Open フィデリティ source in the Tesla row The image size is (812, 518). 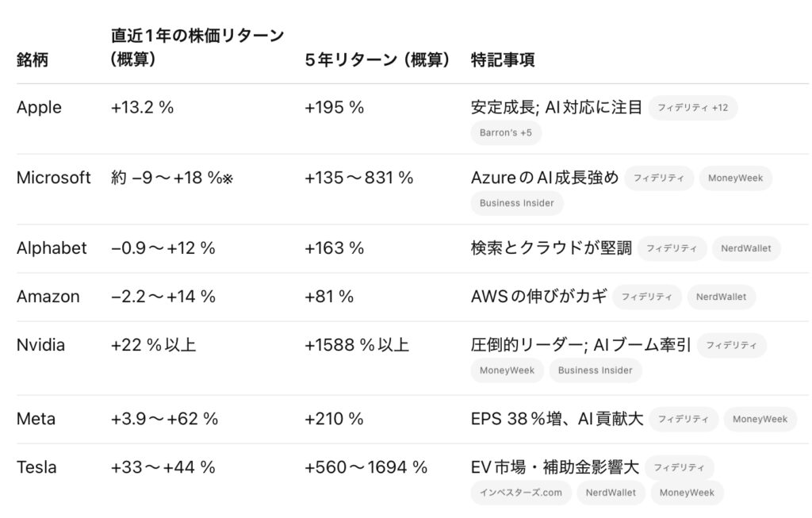[x=679, y=468]
